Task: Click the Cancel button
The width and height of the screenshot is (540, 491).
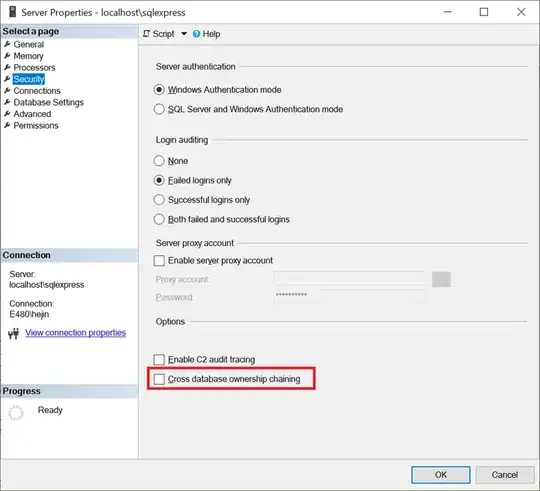Action: (x=505, y=475)
